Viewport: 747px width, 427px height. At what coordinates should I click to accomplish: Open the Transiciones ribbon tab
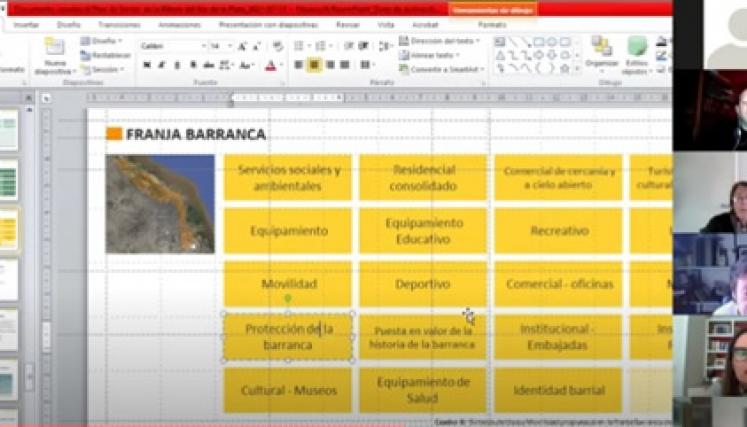pos(119,24)
